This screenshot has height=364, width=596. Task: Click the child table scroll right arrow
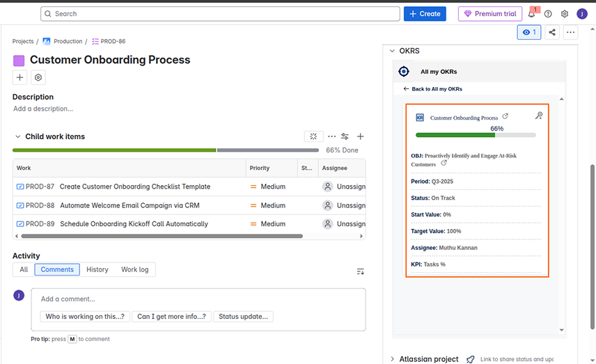click(361, 237)
